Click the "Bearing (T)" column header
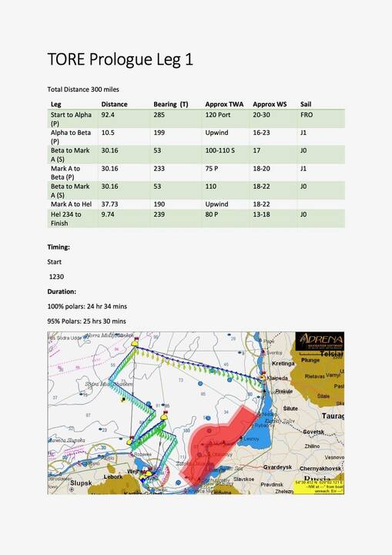Image resolution: width=392 pixels, height=555 pixels. pyautogui.click(x=171, y=104)
